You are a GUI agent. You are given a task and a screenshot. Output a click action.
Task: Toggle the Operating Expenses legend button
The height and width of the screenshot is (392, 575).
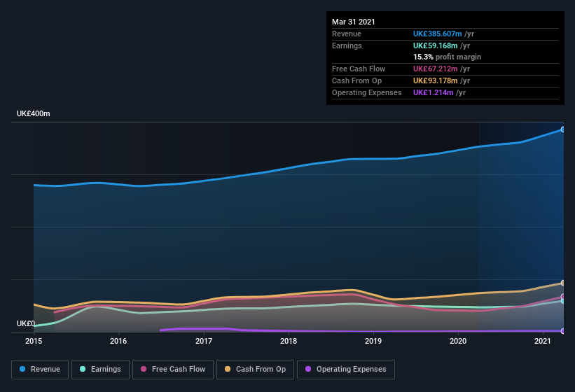pos(346,370)
